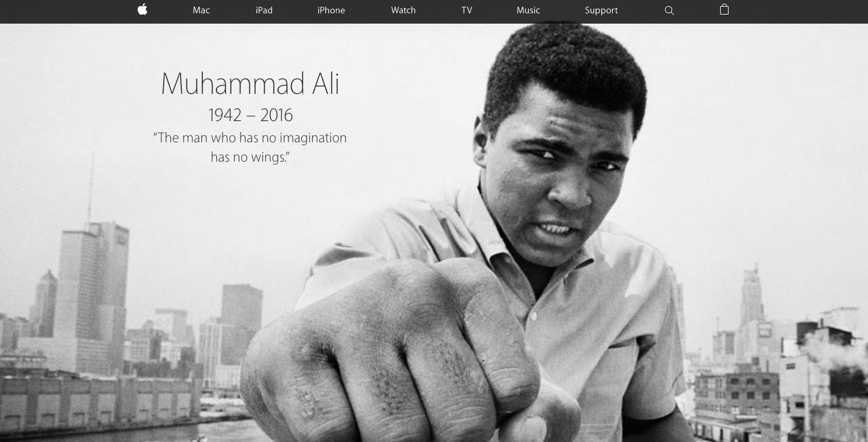
Task: Visit the Support page link
Action: [601, 10]
